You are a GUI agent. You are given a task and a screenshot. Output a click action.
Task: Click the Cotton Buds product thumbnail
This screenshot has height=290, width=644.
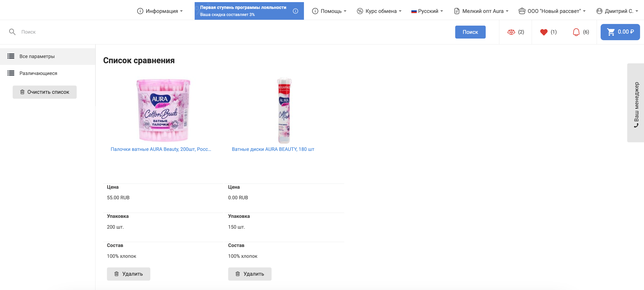pos(163,110)
